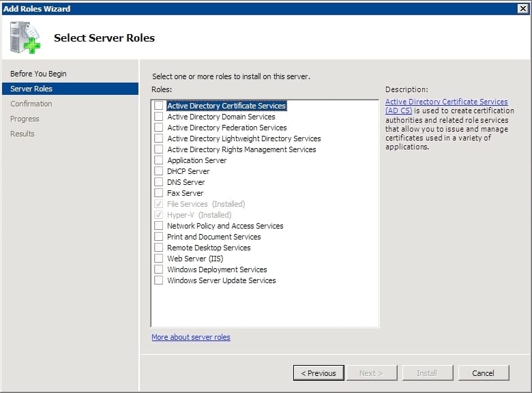Click the installed Hyper-V checkbox

point(158,214)
